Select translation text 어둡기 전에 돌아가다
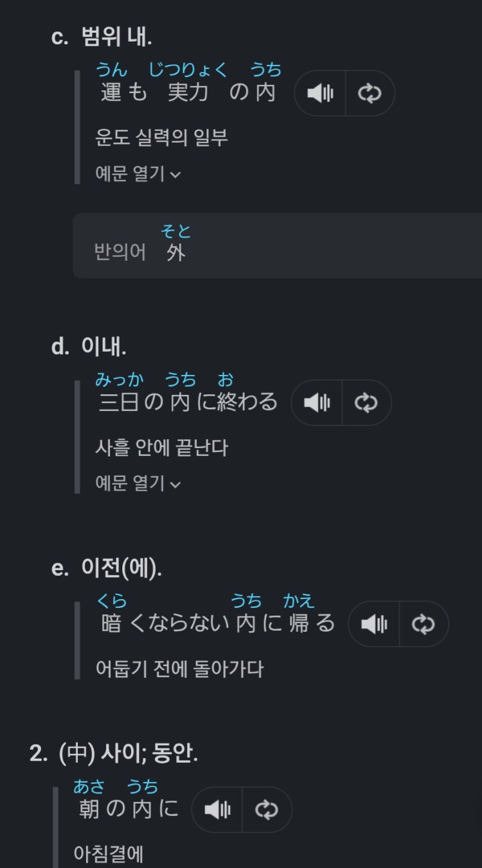 179,669
